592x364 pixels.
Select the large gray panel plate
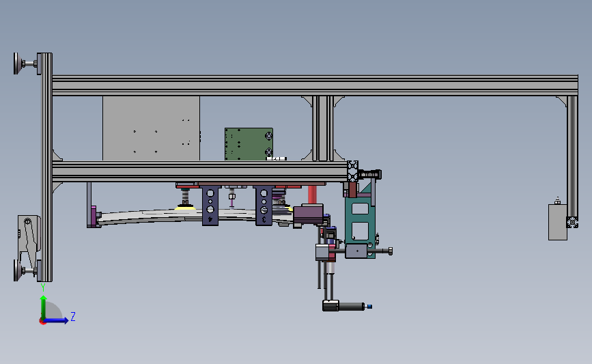pyautogui.click(x=151, y=128)
